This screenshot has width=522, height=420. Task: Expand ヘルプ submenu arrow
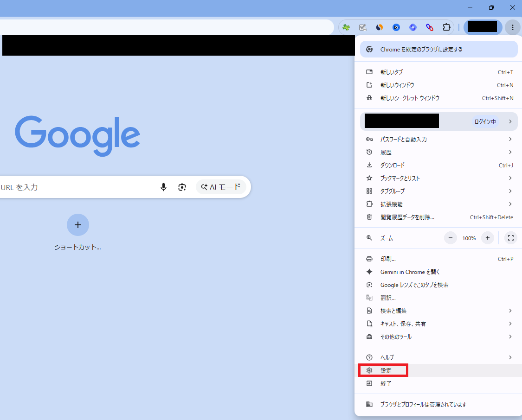tap(510, 357)
